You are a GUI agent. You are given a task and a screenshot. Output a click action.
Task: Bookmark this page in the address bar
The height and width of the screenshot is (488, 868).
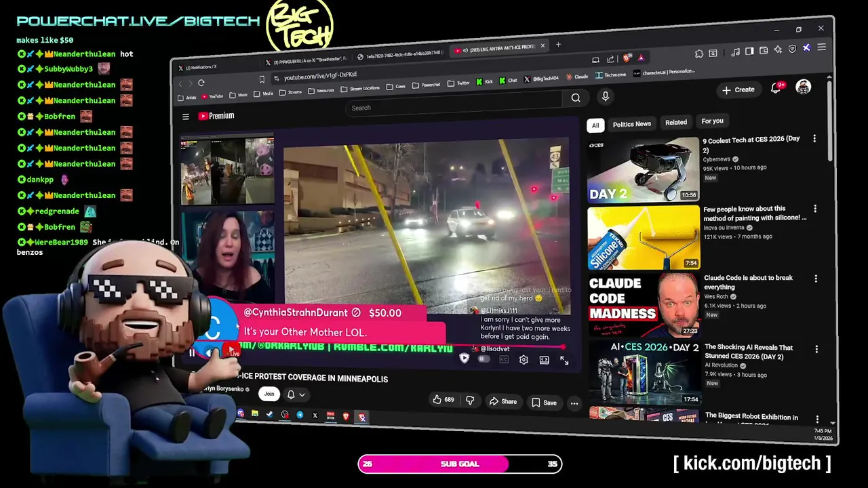coord(262,79)
